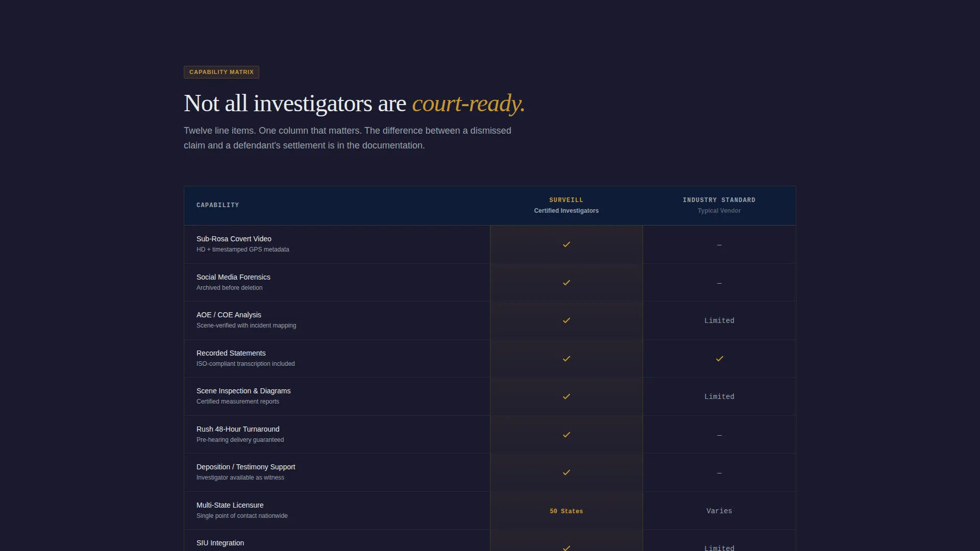The height and width of the screenshot is (551, 980).
Task: Click 'Scene-verified with incident mapping' description
Action: [246, 325]
